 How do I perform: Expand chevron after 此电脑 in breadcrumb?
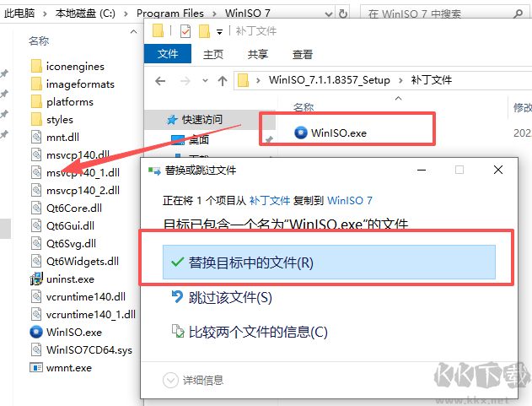(x=45, y=14)
